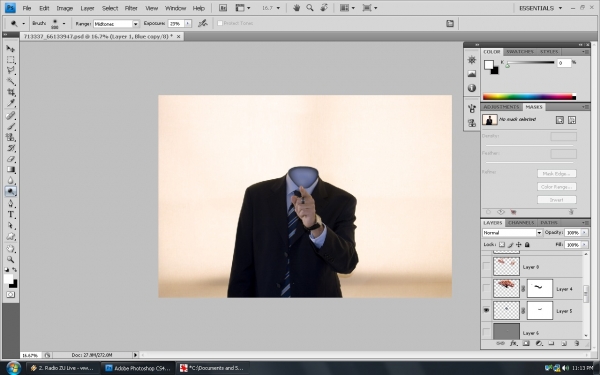Viewport: 600px width, 375px height.
Task: Select the Magic Wand tool
Action: point(10,81)
